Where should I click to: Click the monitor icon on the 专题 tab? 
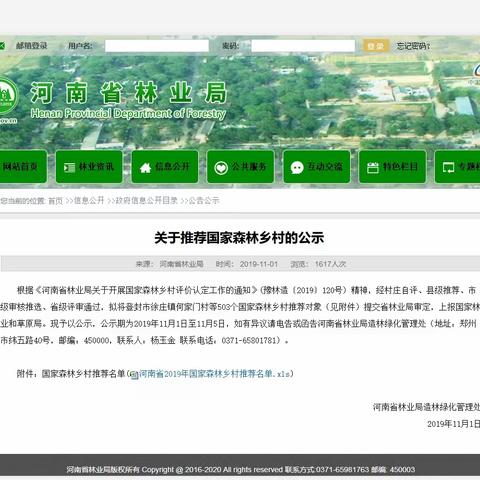(x=448, y=167)
